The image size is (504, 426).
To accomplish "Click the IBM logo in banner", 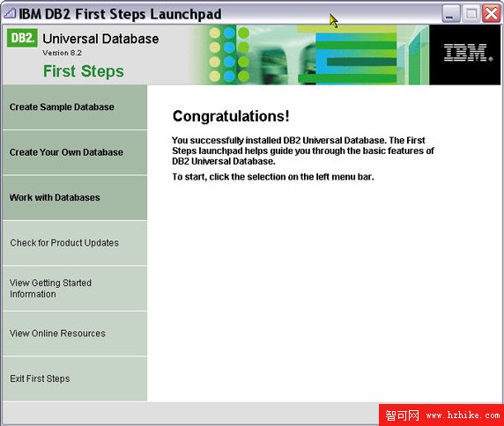I will coord(468,53).
